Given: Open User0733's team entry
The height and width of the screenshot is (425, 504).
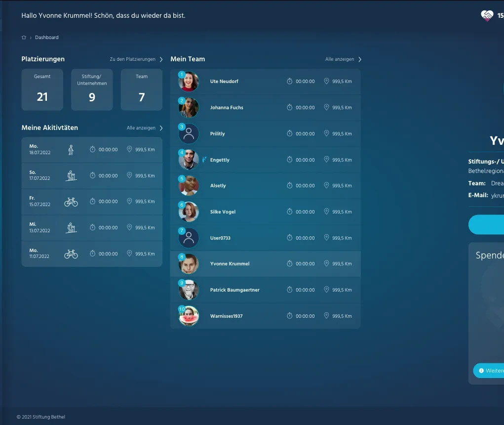Looking at the screenshot, I should (x=221, y=238).
